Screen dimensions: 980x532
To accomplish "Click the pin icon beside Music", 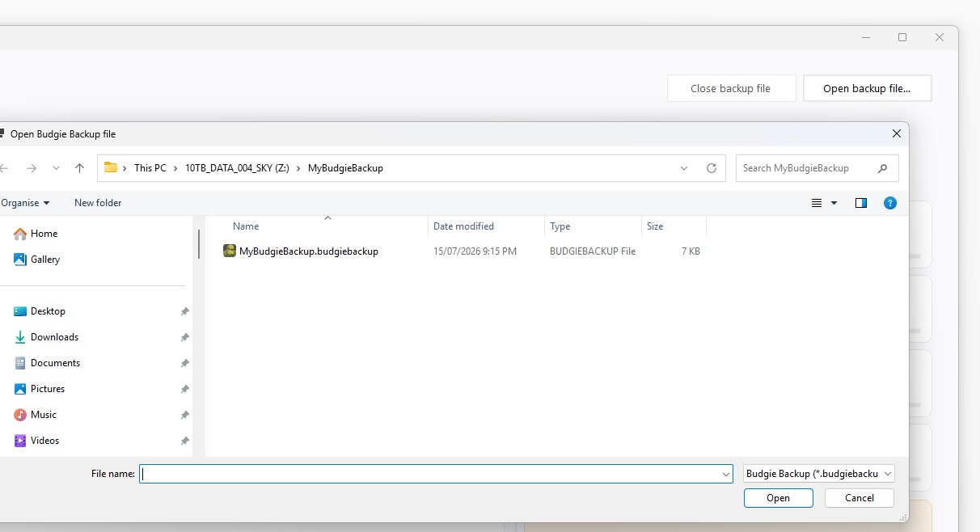I will (x=184, y=415).
